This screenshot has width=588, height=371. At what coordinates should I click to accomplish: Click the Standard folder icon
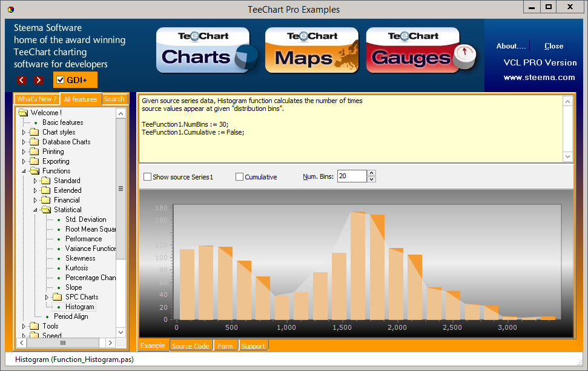point(46,181)
